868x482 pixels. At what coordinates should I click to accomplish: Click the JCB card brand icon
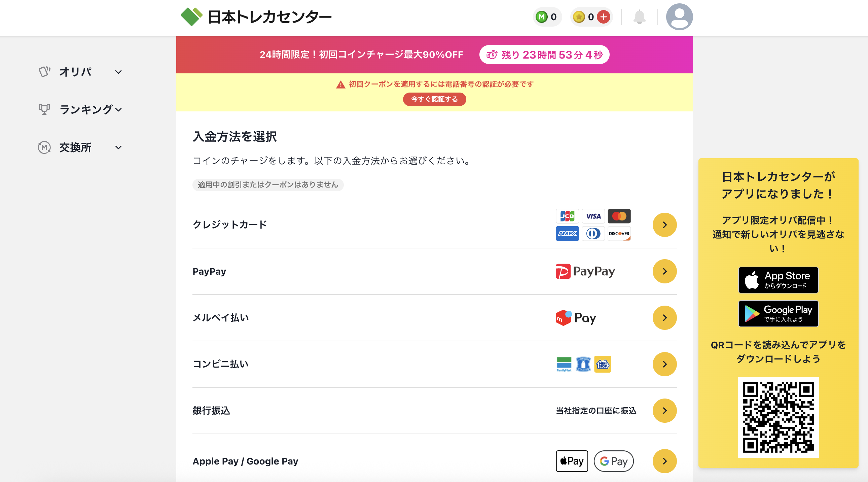click(567, 216)
